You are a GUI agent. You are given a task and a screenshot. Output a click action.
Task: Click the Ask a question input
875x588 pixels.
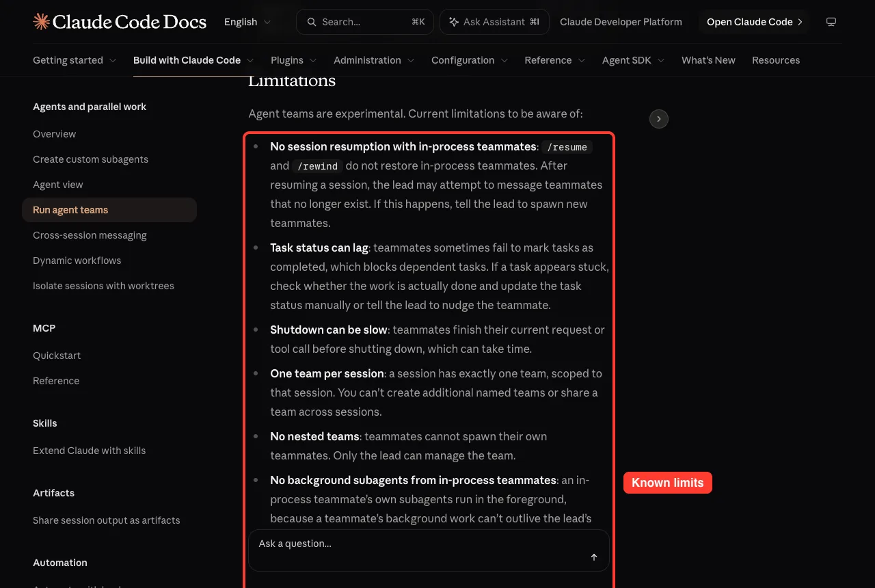coord(429,550)
